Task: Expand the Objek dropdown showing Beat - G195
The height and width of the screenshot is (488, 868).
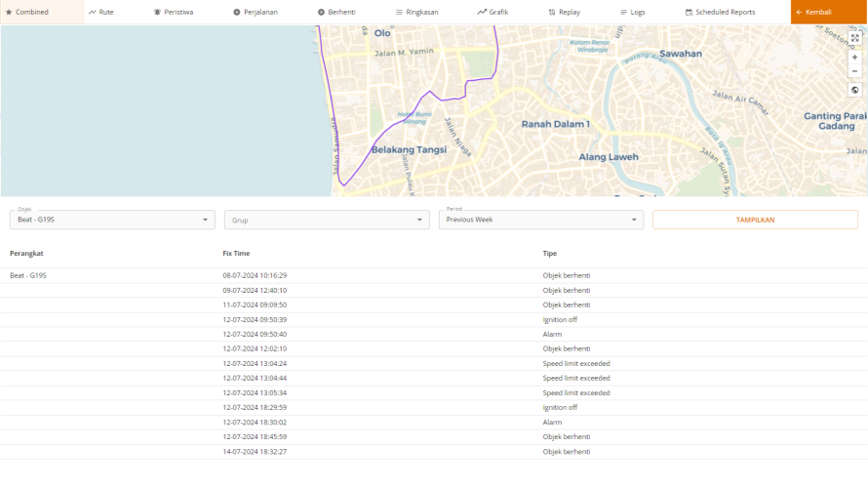Action: click(112, 220)
